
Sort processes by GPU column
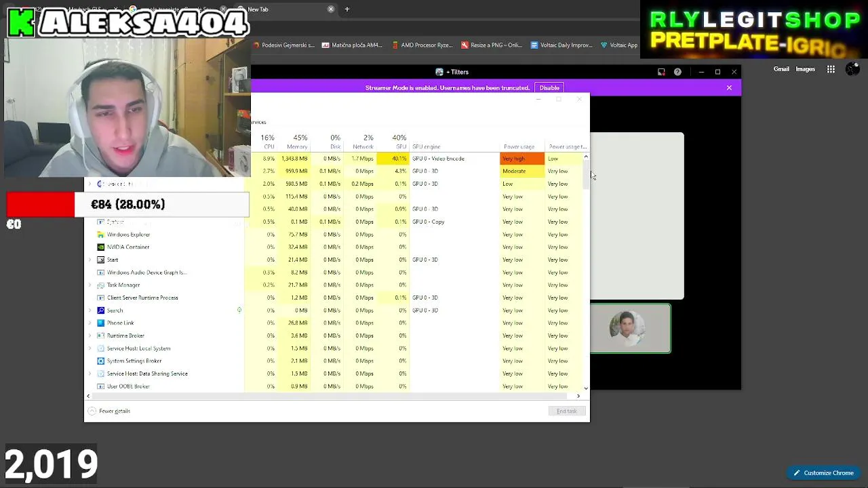click(392, 142)
